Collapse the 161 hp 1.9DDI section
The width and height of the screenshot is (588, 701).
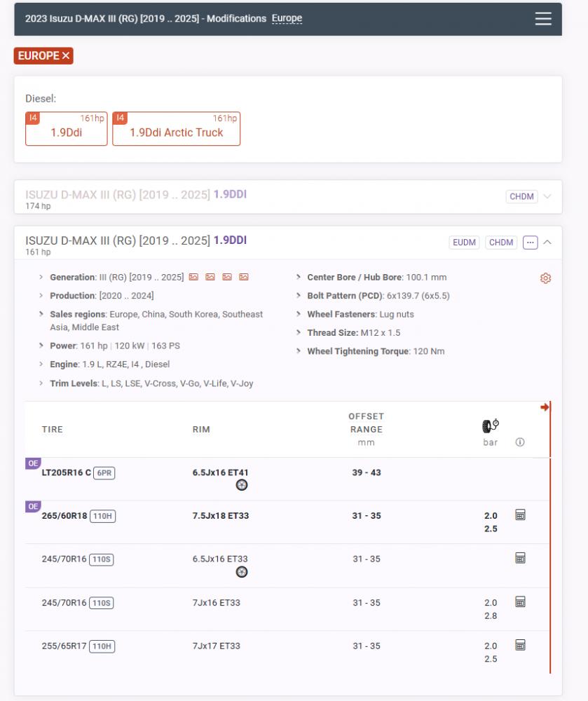[x=547, y=243]
